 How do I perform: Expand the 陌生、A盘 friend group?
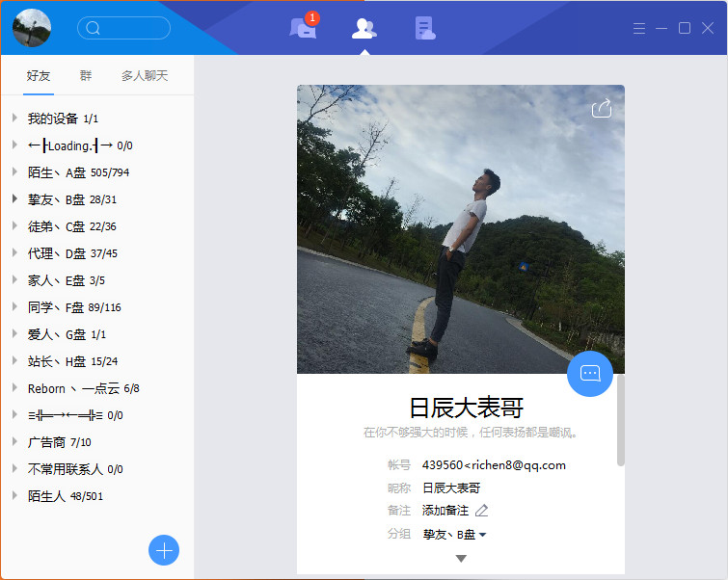point(78,172)
